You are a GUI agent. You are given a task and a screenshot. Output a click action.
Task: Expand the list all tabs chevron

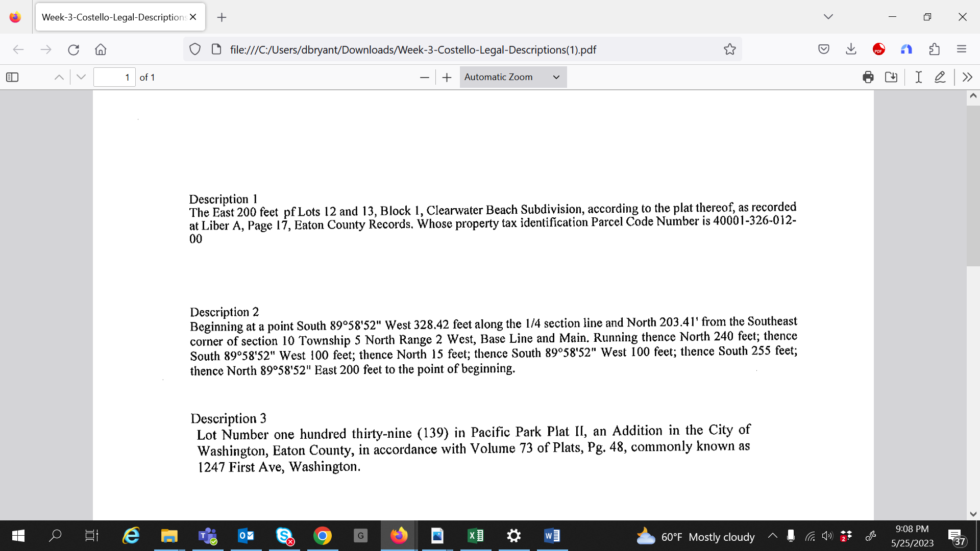pyautogui.click(x=828, y=16)
